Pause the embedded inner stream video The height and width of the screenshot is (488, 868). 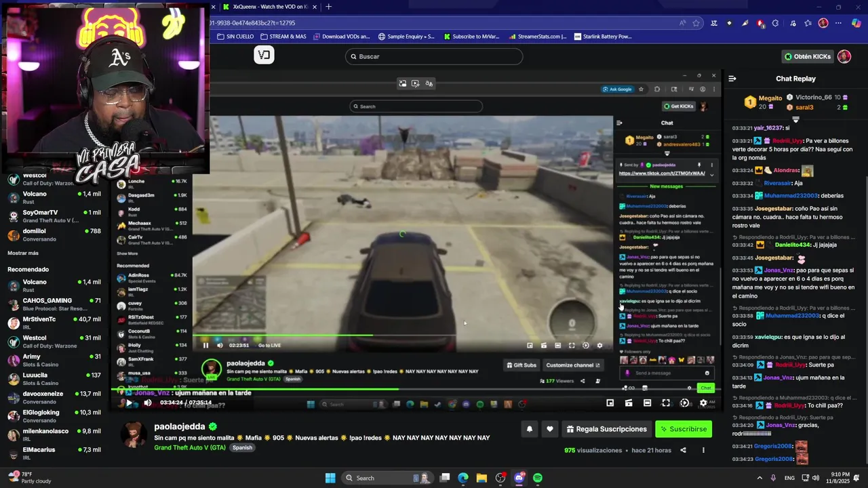tap(205, 345)
